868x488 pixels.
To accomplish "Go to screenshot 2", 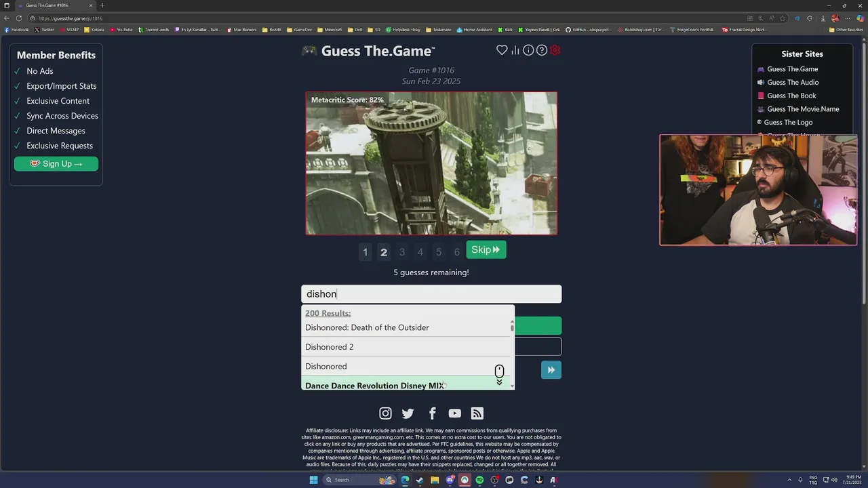I will pos(383,252).
